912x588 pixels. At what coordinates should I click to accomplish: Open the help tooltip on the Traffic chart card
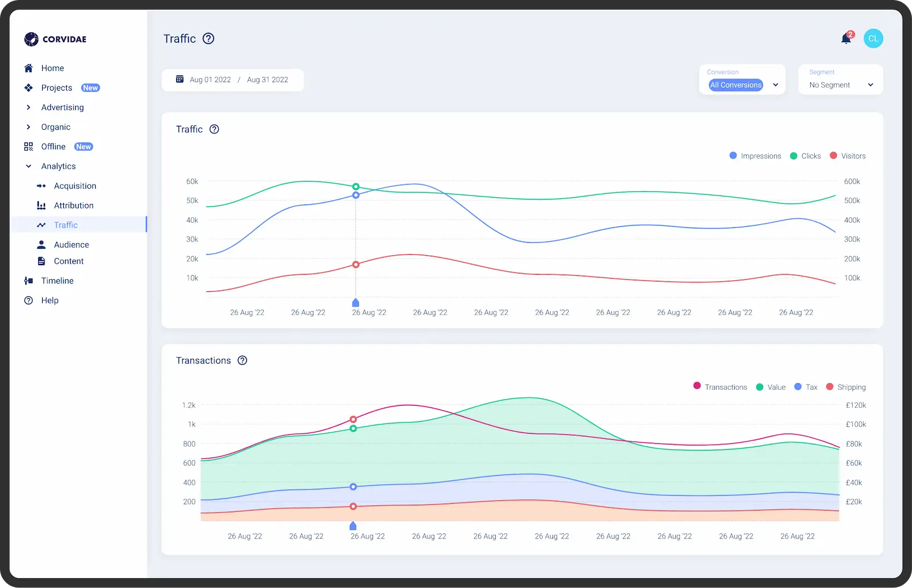[x=214, y=129]
